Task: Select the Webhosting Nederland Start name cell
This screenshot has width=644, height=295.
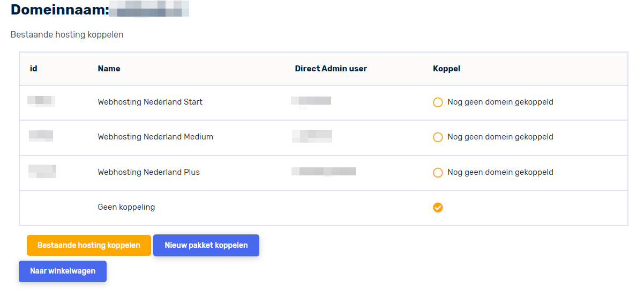Action: point(150,102)
